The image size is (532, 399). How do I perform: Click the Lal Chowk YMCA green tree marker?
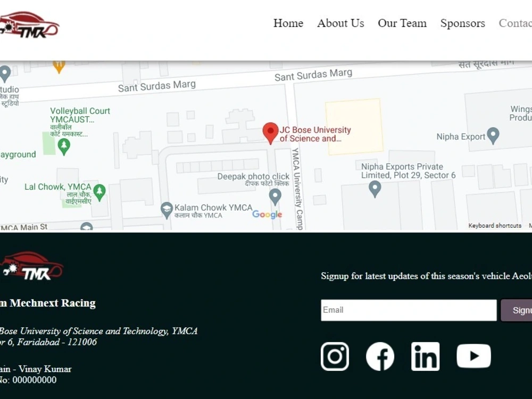[99, 193]
